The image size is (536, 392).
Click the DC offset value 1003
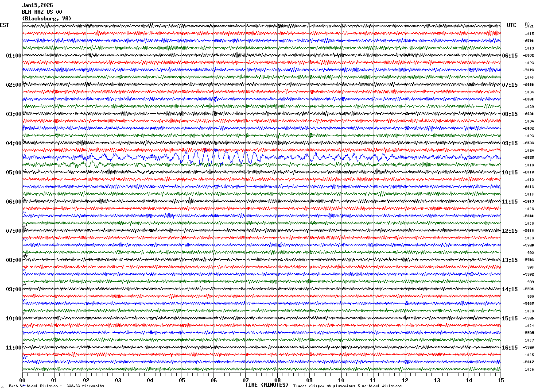click(529, 238)
